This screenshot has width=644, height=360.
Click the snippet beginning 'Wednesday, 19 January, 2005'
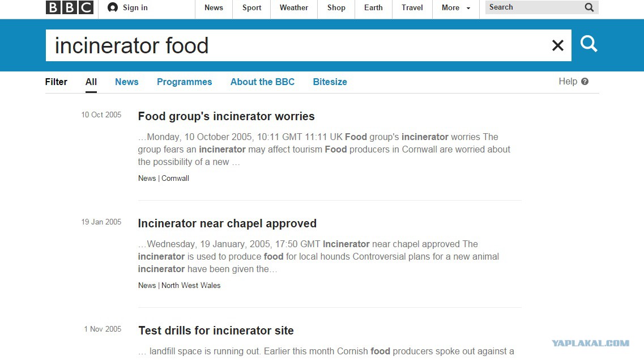[x=318, y=256]
